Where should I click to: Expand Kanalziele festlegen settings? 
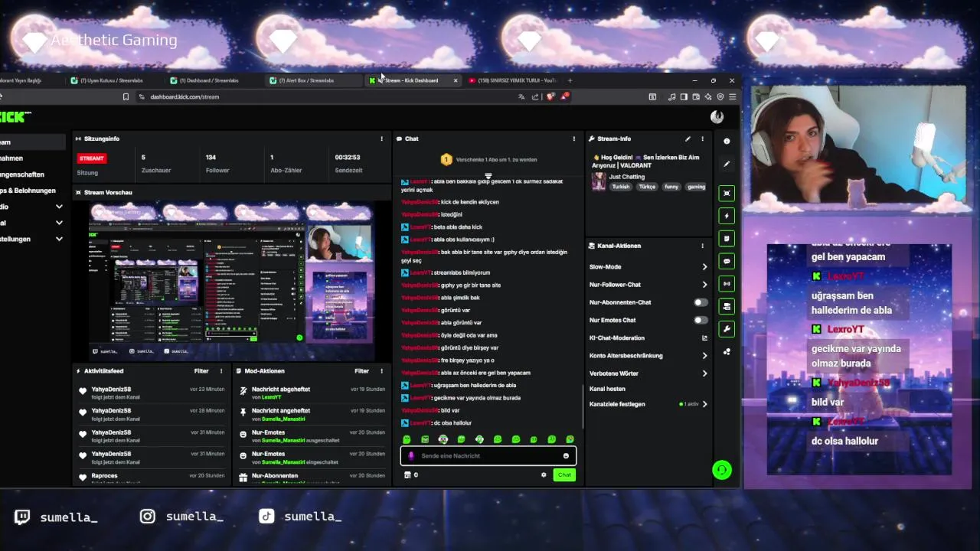coord(704,404)
